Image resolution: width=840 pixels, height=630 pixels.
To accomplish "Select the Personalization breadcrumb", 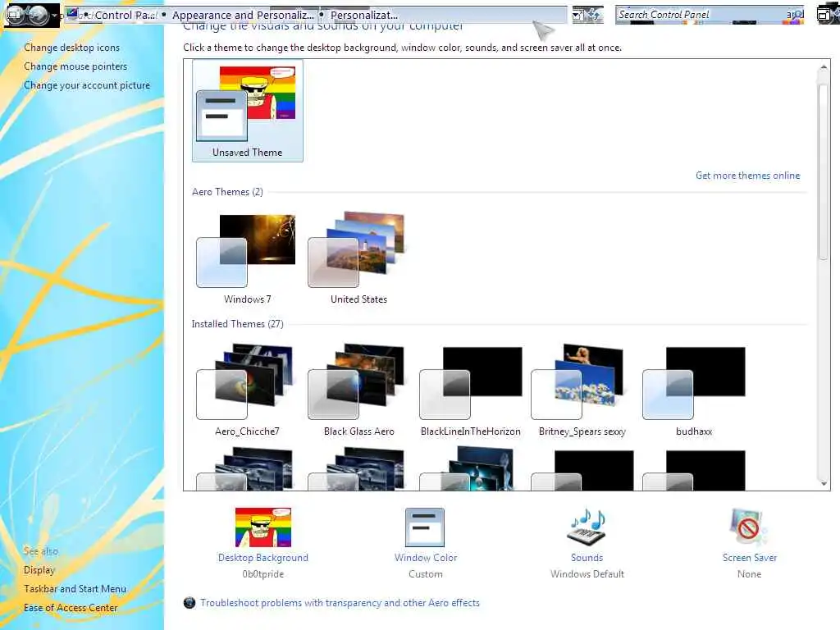I will tap(363, 15).
